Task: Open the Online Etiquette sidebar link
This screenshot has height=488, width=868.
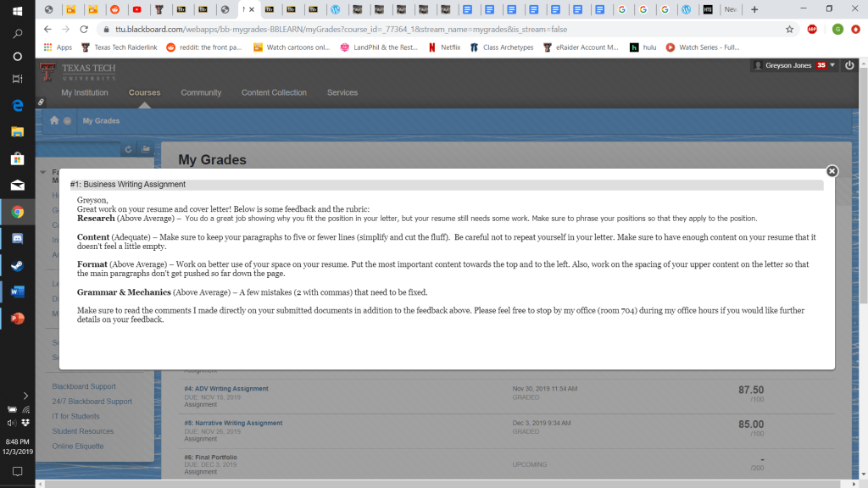Action: [78, 446]
